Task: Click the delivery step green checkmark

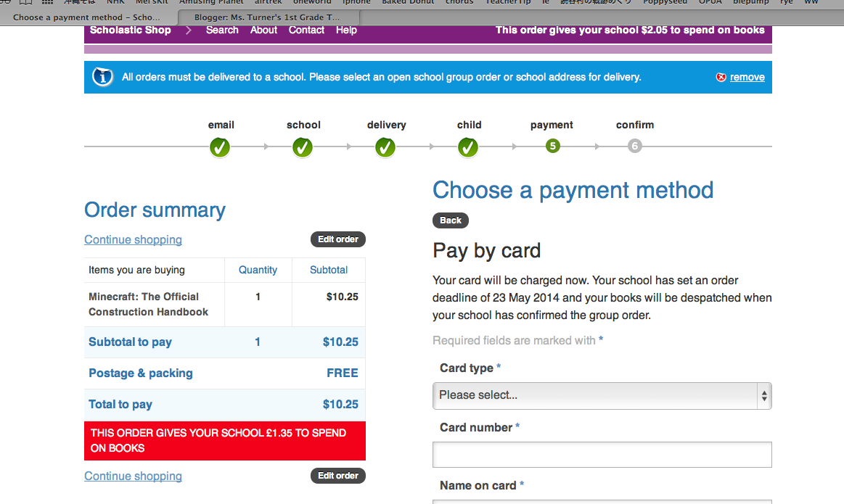Action: pos(385,146)
